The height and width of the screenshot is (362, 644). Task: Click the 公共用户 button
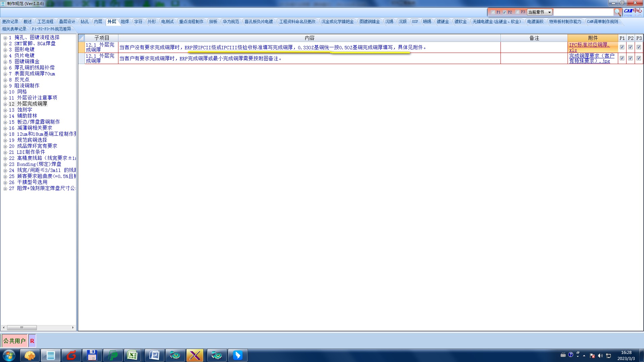click(14, 341)
